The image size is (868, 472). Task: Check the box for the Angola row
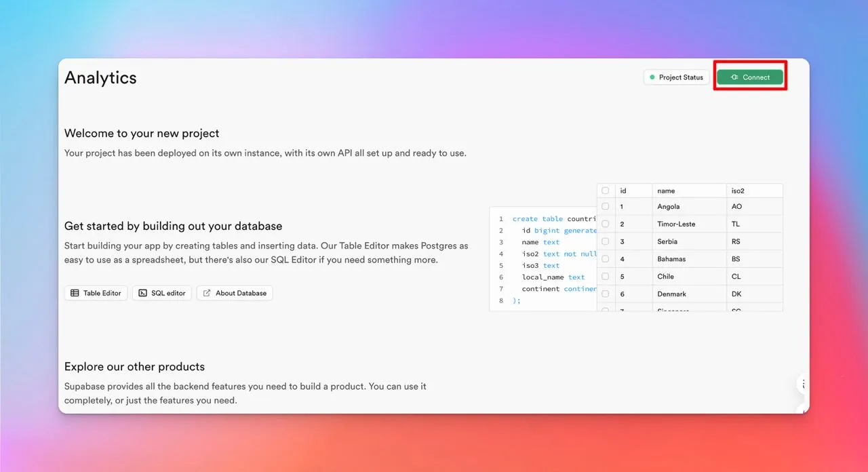tap(606, 206)
